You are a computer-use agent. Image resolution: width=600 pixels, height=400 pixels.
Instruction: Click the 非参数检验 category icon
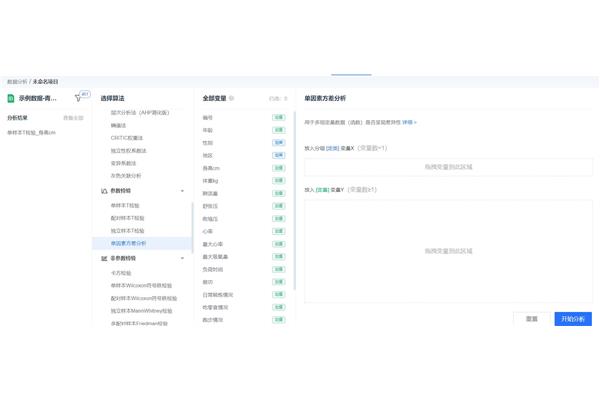pos(104,259)
